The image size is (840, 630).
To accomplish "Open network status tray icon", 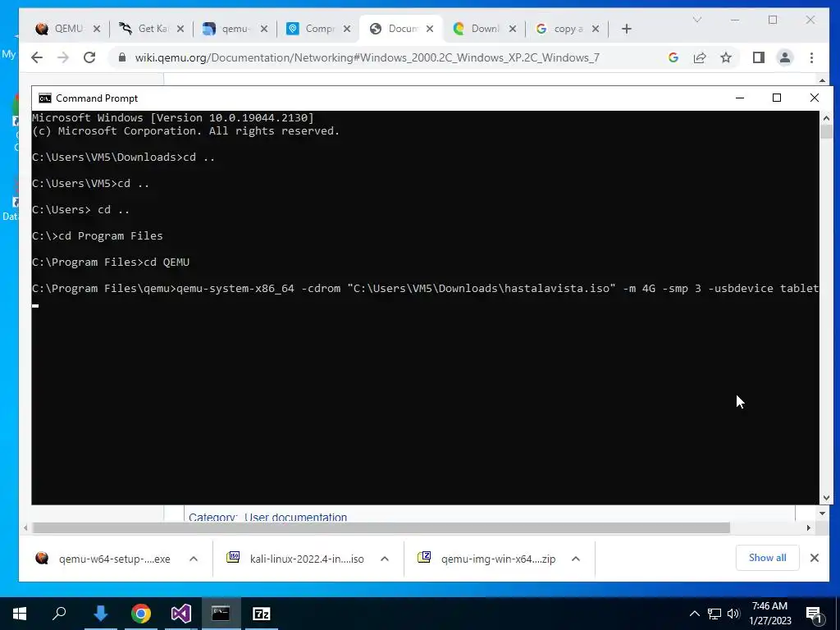I will point(714,614).
